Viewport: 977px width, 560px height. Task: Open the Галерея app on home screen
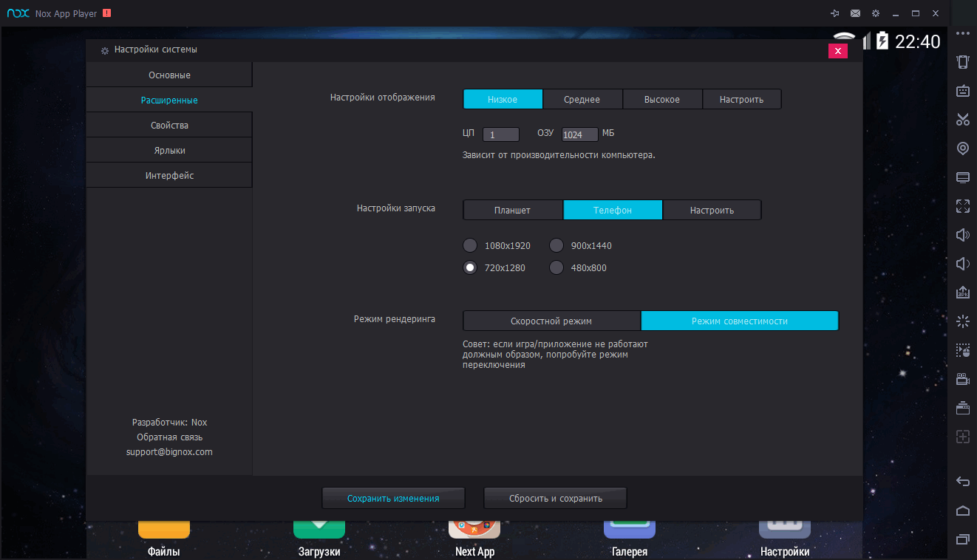(630, 539)
